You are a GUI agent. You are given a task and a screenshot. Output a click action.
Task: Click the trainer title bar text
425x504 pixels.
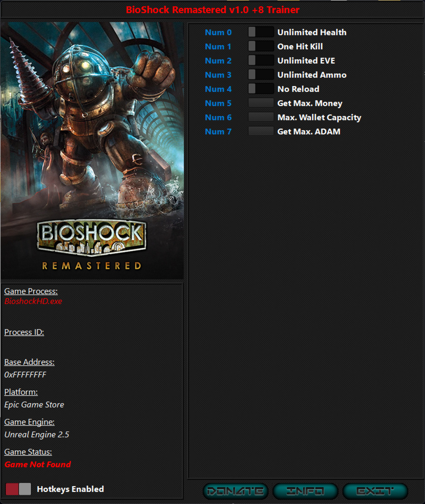[x=212, y=10]
